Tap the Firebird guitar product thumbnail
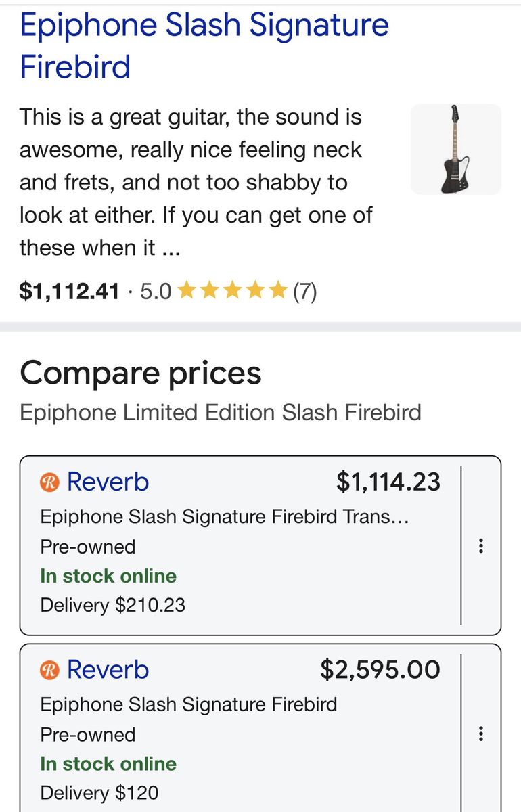Image resolution: width=521 pixels, height=812 pixels. tap(456, 150)
